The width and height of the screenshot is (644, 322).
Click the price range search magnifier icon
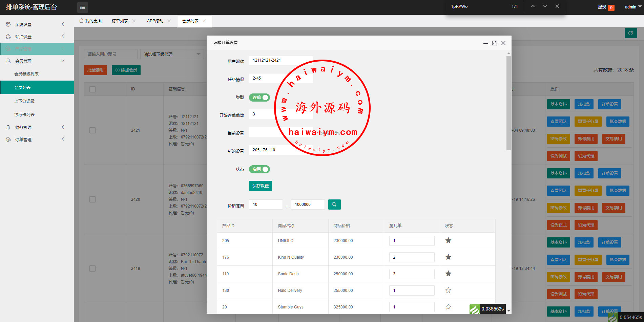pos(334,205)
